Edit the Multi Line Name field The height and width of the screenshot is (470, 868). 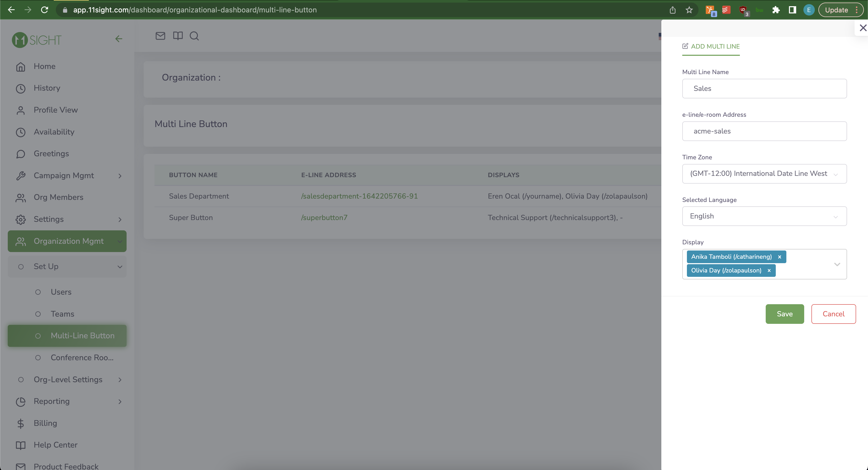[764, 89]
